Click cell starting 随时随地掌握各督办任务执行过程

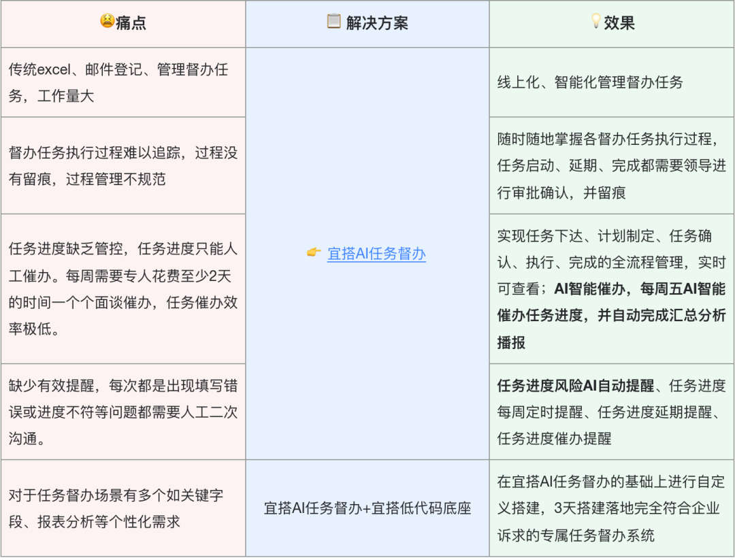click(611, 166)
